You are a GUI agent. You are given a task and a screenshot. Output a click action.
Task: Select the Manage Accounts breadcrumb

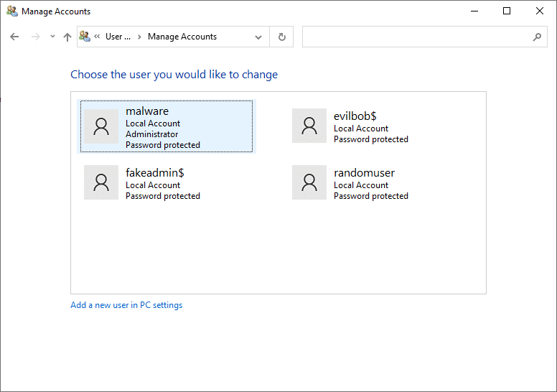(x=182, y=37)
